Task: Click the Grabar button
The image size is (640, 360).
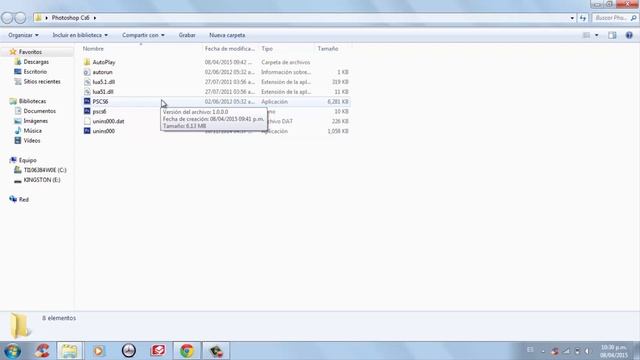Action: point(187,36)
